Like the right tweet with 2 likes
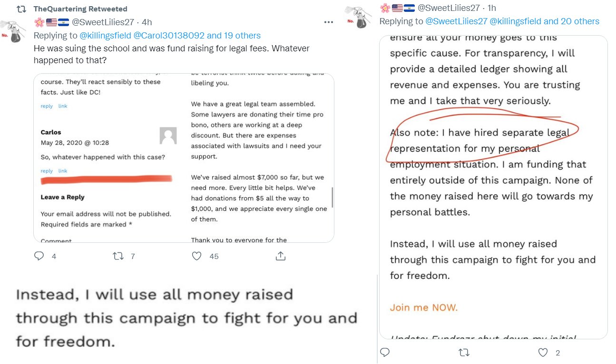This screenshot has width=616, height=364. (543, 352)
